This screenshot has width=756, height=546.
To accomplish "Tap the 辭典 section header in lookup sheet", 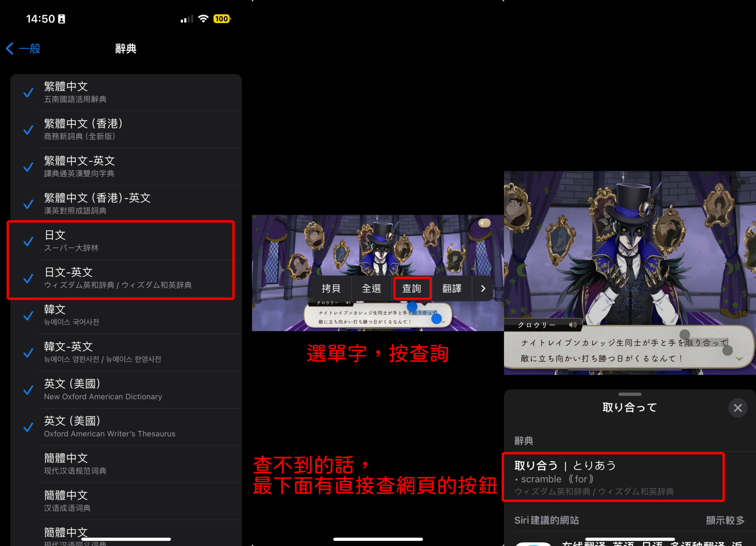I will 524,440.
